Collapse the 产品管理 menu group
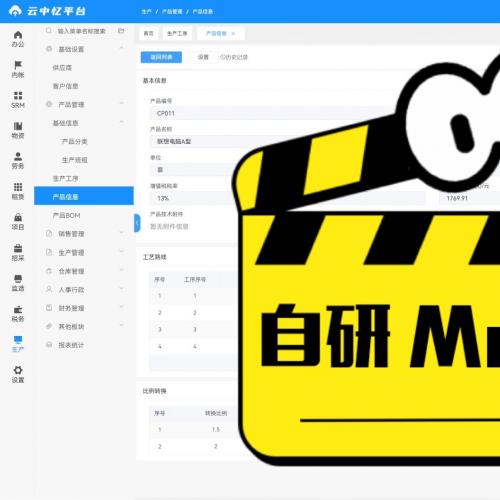This screenshot has height=500, width=500. (121, 104)
